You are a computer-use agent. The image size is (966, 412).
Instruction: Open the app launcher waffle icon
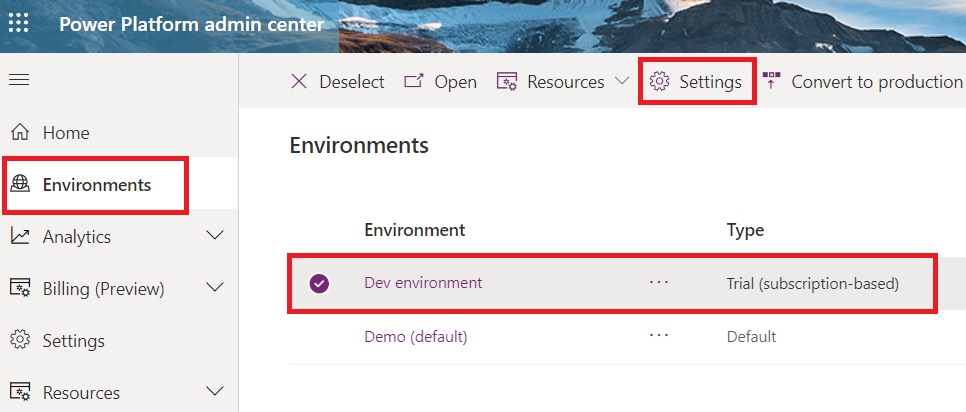tap(19, 24)
